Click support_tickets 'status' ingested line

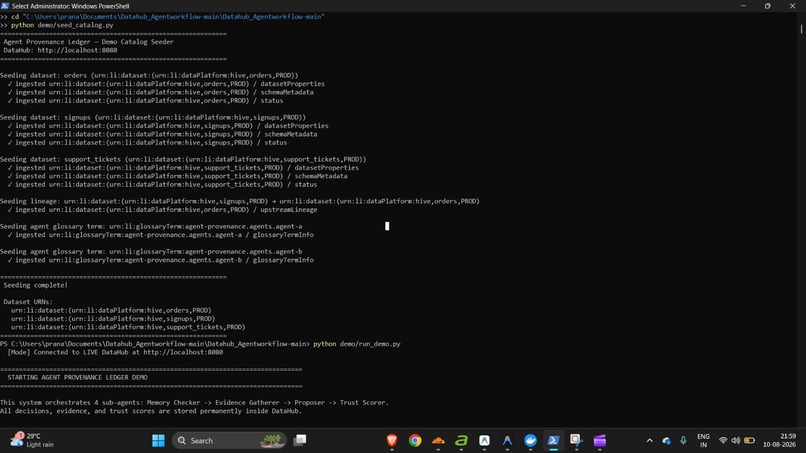162,184
